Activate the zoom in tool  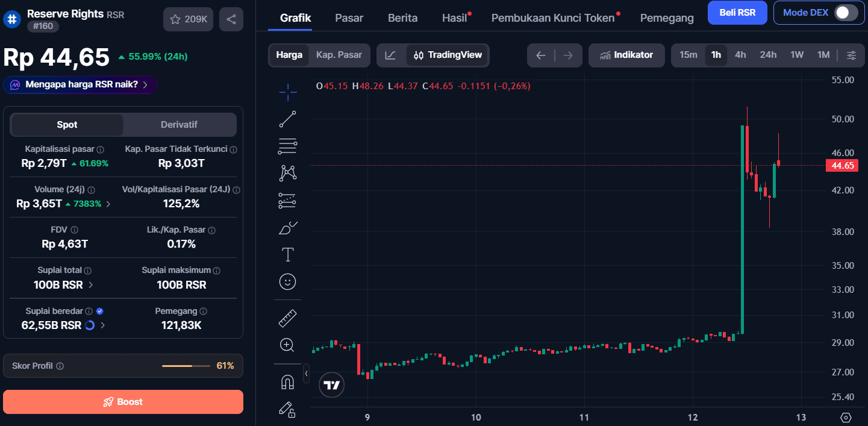(288, 345)
